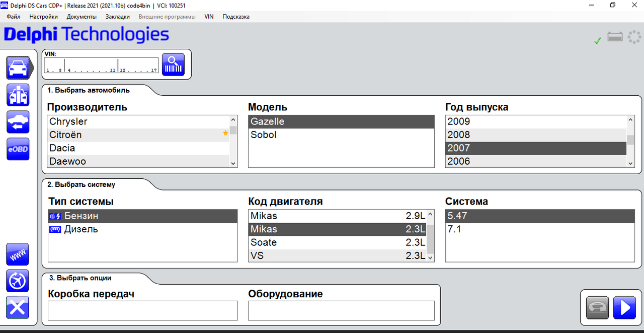Click manufacturer list scroll down arrow
Screen dimensions: 644x333
[x=233, y=163]
